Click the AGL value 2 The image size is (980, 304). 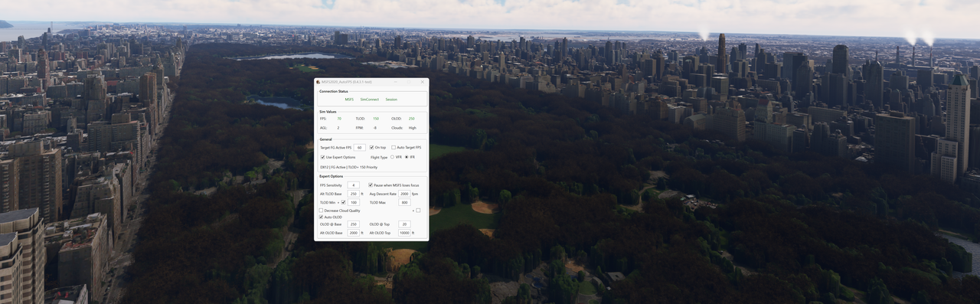(x=338, y=128)
